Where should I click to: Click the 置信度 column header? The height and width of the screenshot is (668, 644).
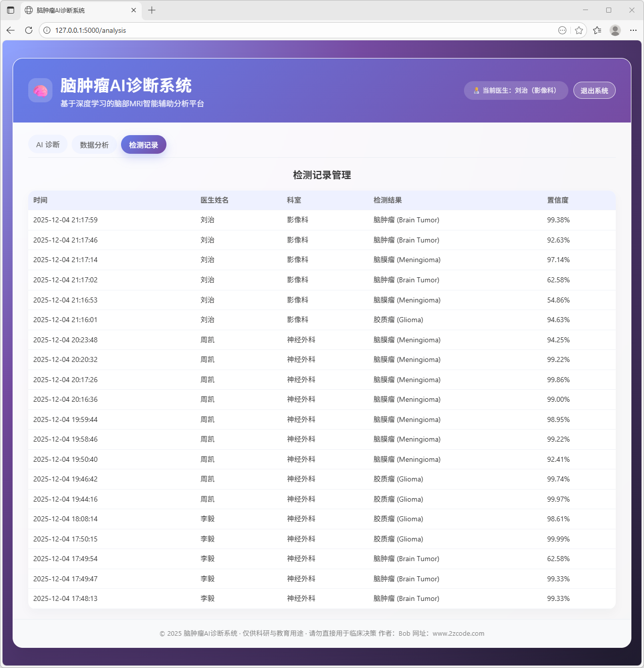(x=558, y=200)
